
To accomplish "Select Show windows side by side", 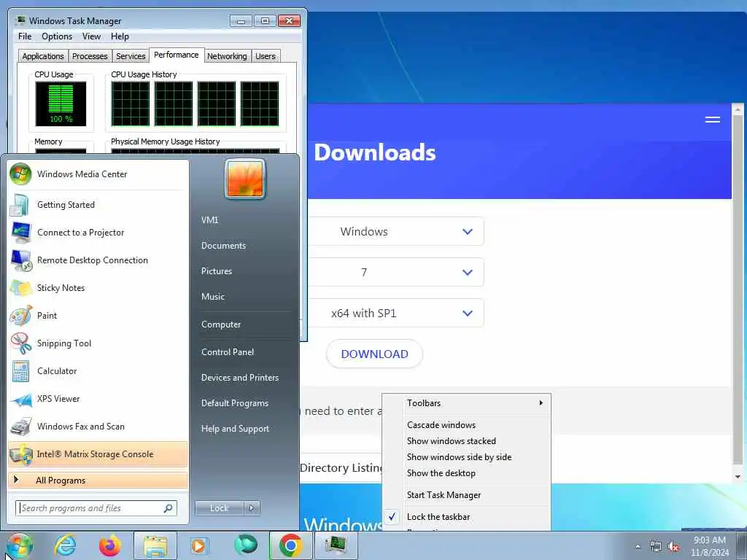I will coord(466,457).
